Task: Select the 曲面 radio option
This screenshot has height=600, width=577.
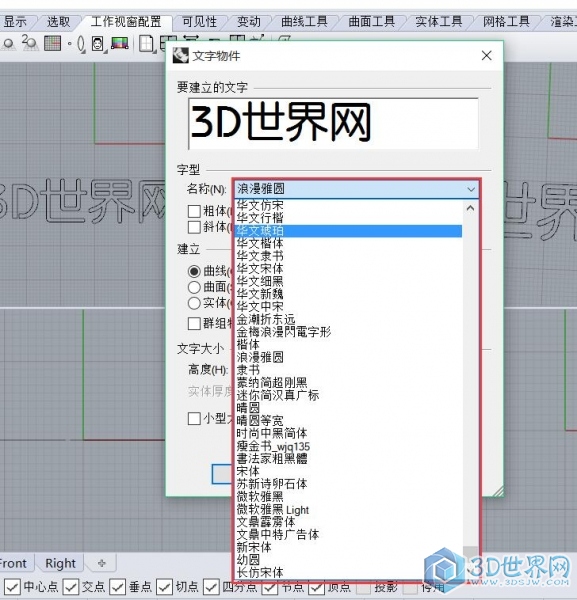Action: (194, 287)
